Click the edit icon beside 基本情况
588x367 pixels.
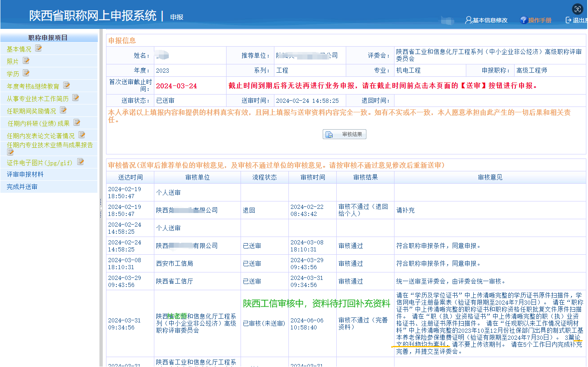click(x=38, y=48)
